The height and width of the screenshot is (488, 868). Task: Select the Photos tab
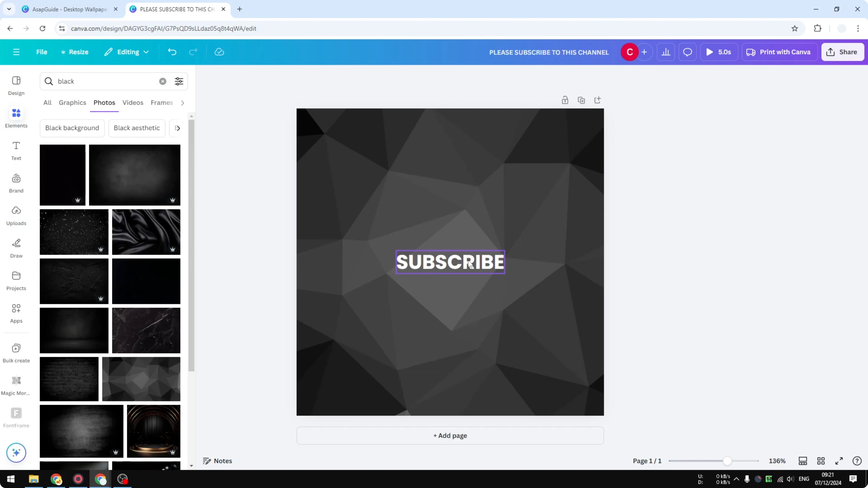point(104,102)
